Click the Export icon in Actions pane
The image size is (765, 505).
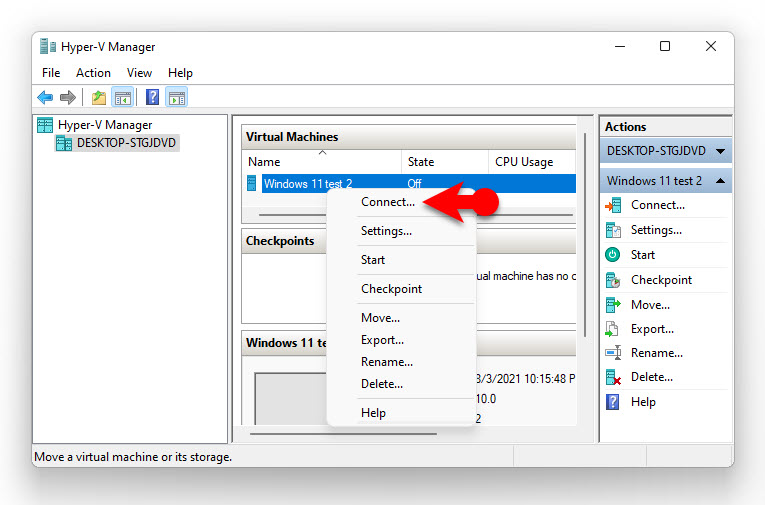pos(612,329)
